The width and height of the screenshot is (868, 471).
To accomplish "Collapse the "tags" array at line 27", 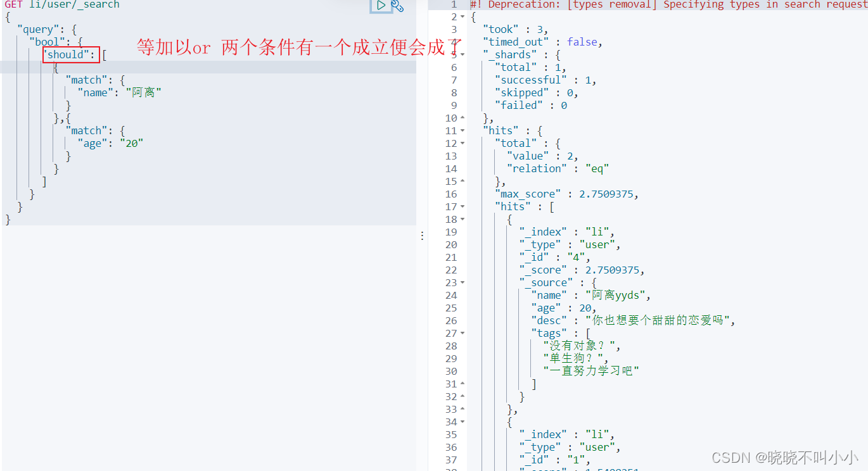I will (463, 333).
